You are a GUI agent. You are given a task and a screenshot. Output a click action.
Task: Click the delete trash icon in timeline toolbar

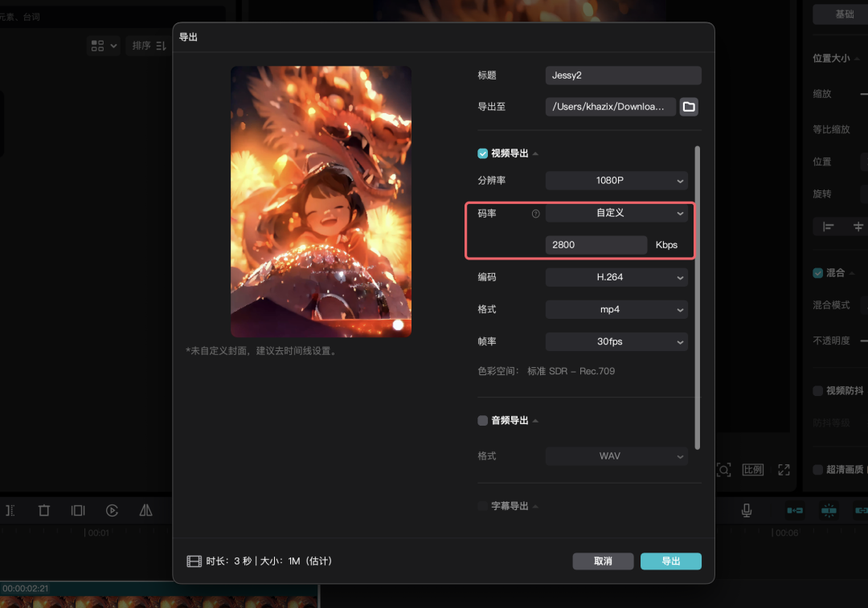(x=43, y=510)
